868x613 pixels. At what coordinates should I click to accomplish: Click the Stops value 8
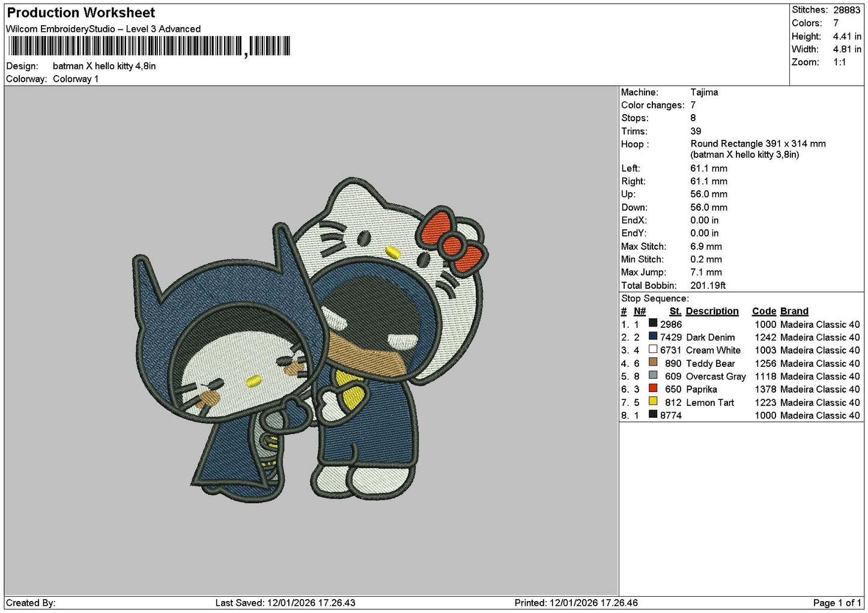click(x=693, y=118)
